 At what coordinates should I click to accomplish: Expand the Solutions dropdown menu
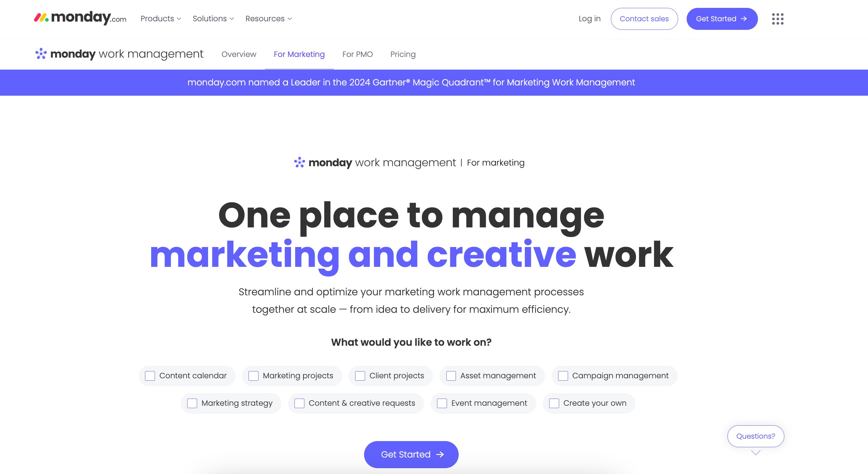214,19
